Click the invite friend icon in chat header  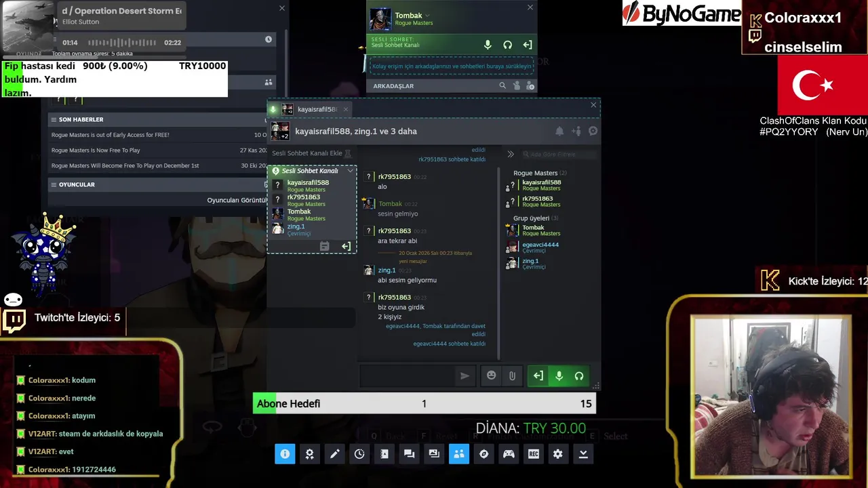click(576, 131)
